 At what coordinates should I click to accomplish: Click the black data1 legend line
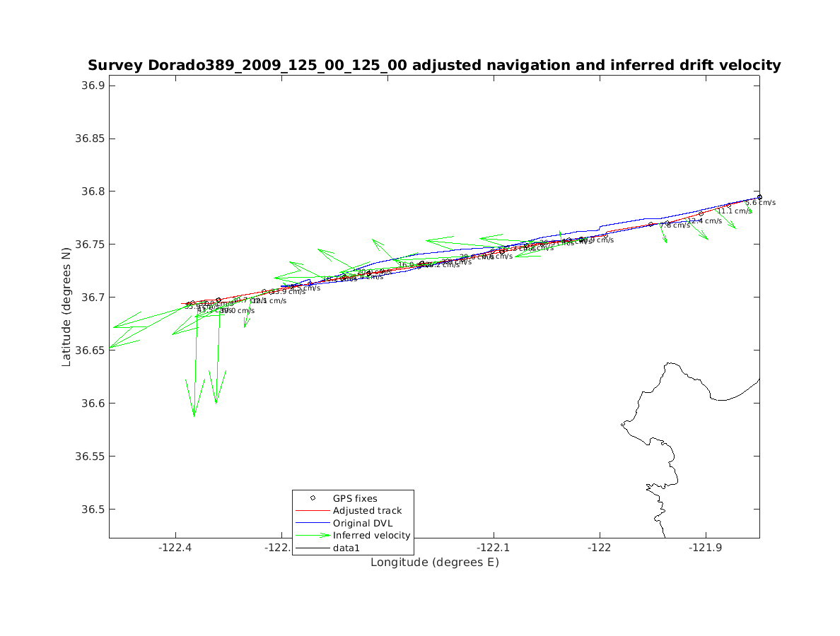(x=313, y=548)
